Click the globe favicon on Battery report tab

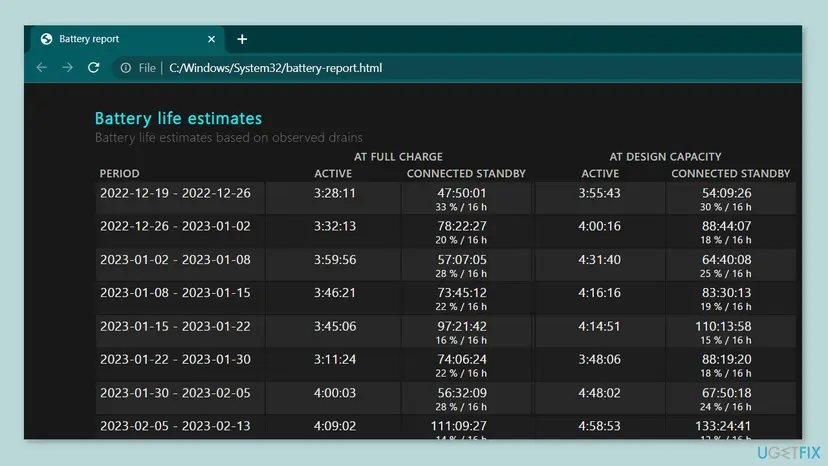[46, 39]
